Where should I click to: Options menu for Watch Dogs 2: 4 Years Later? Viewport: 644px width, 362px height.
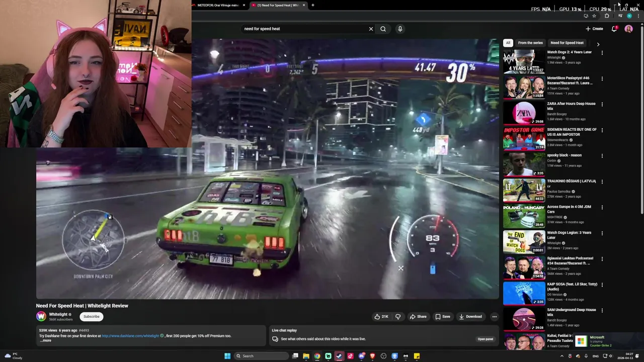[x=602, y=53]
